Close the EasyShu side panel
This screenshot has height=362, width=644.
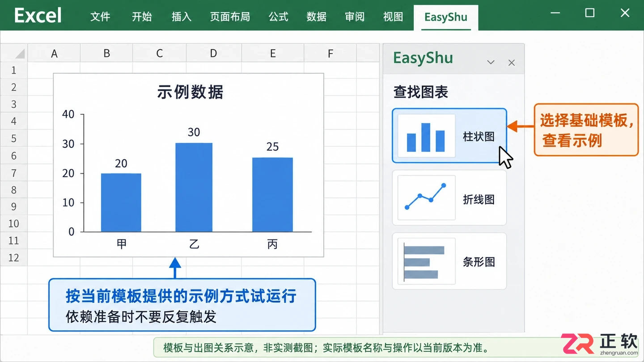[x=512, y=63]
